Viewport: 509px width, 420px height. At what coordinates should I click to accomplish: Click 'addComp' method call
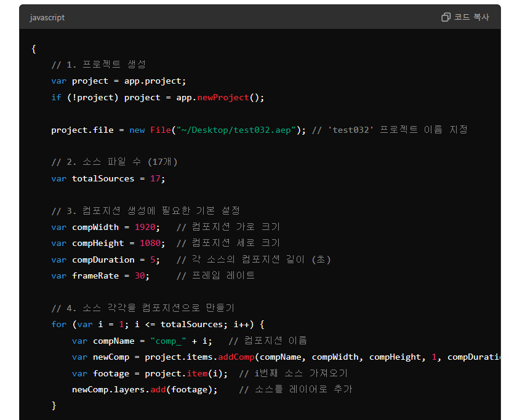coord(236,357)
